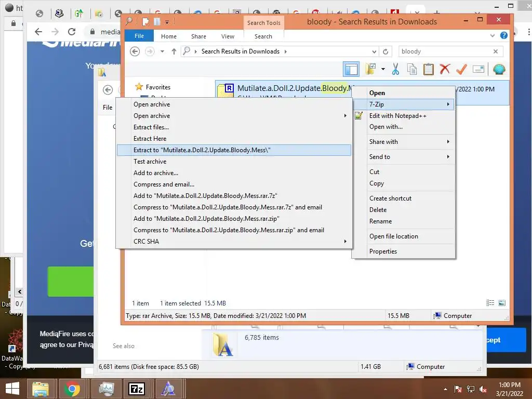Go up one folder level arrow
This screenshot has height=399, width=532.
point(174,51)
